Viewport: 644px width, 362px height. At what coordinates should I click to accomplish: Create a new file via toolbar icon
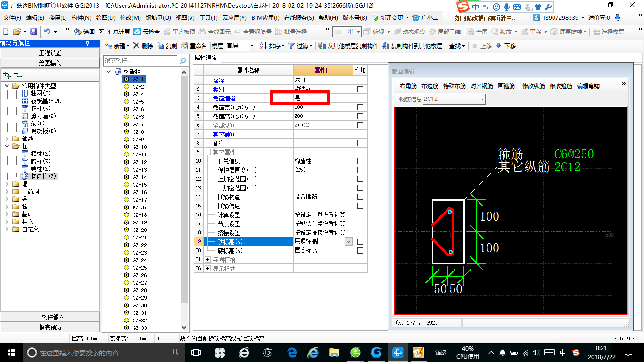click(x=6, y=32)
